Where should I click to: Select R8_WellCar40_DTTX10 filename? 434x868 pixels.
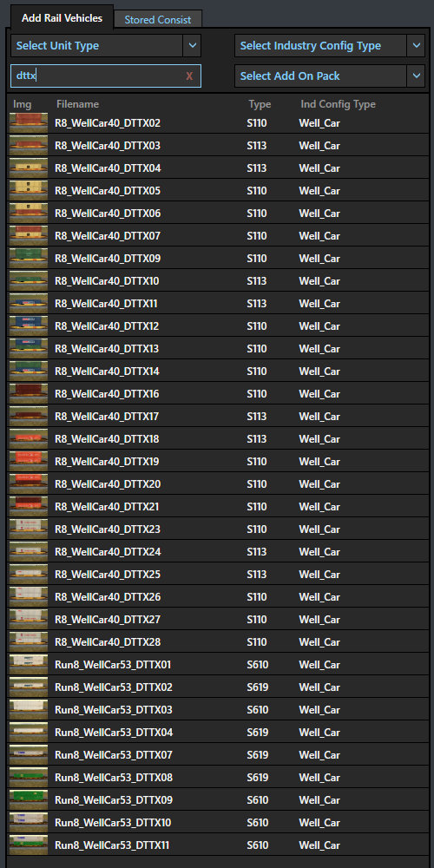(x=107, y=281)
